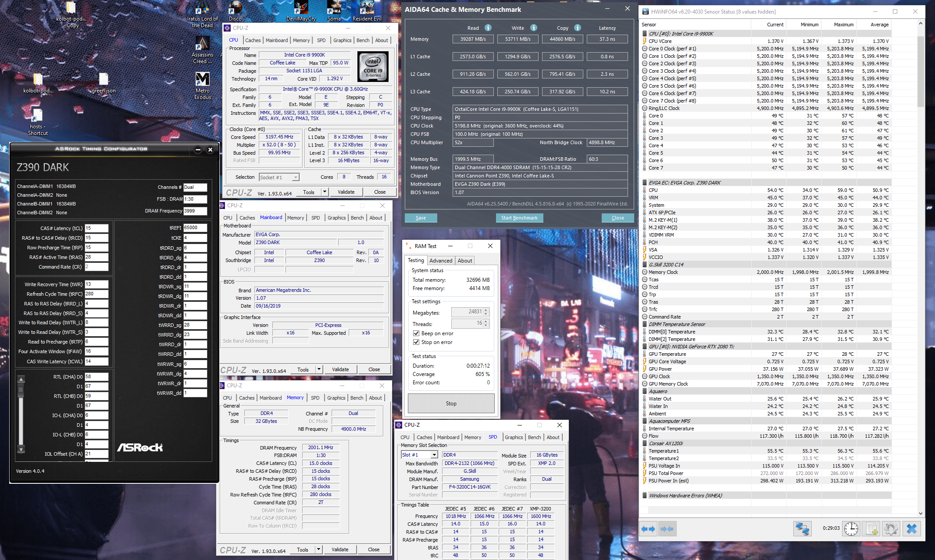The image size is (935, 560).
Task: Click the Water Out row in HWiNFO
Action: pyautogui.click(x=767, y=399)
